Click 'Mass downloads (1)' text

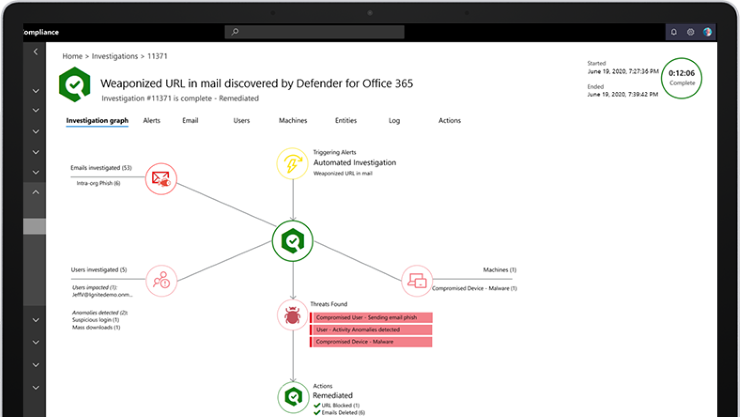[96, 327]
